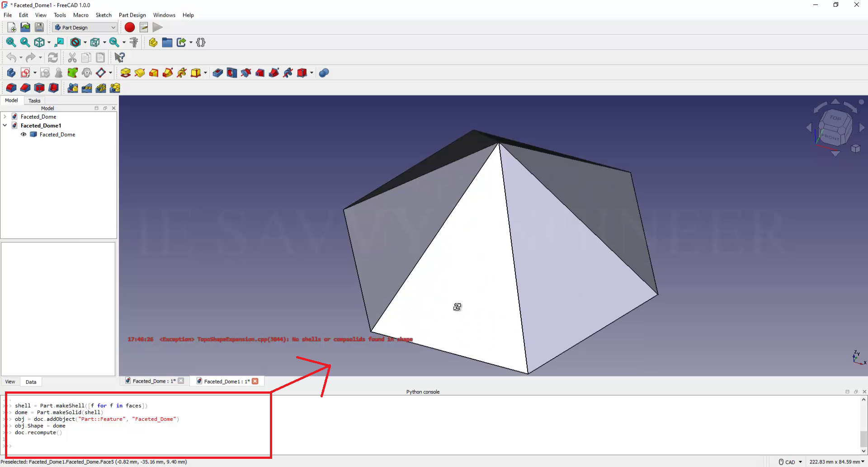Toggle visibility eye of Faceted_Dome object
The image size is (868, 467).
coord(24,134)
